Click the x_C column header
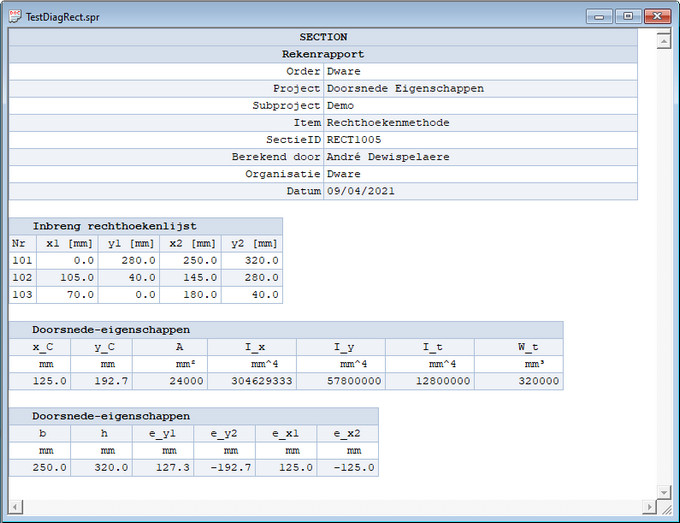This screenshot has height=523, width=680. (x=43, y=347)
